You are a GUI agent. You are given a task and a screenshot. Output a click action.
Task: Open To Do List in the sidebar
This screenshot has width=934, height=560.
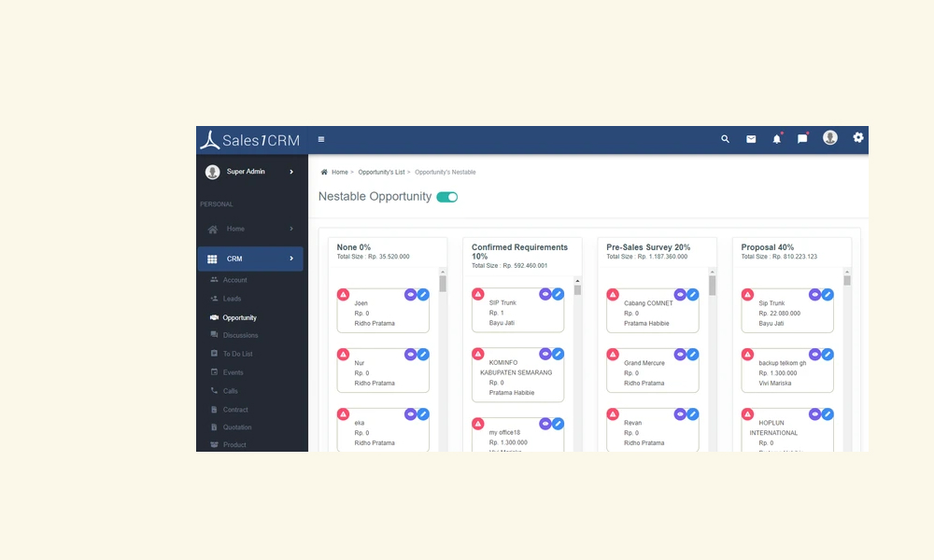pos(237,354)
